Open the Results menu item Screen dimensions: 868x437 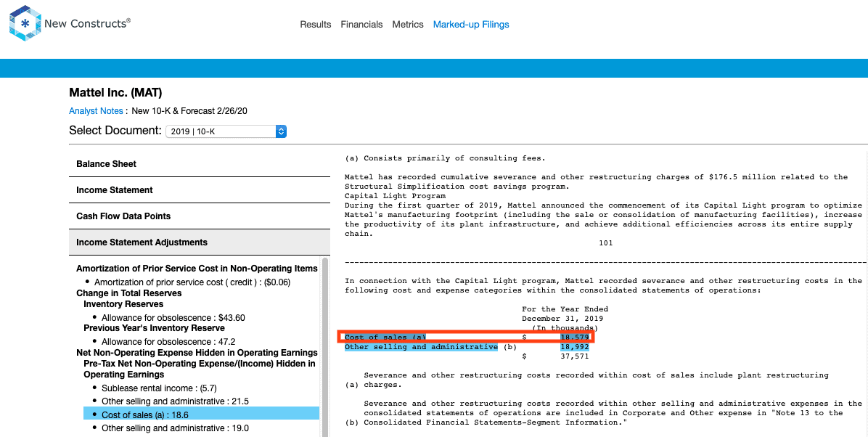[x=316, y=25]
